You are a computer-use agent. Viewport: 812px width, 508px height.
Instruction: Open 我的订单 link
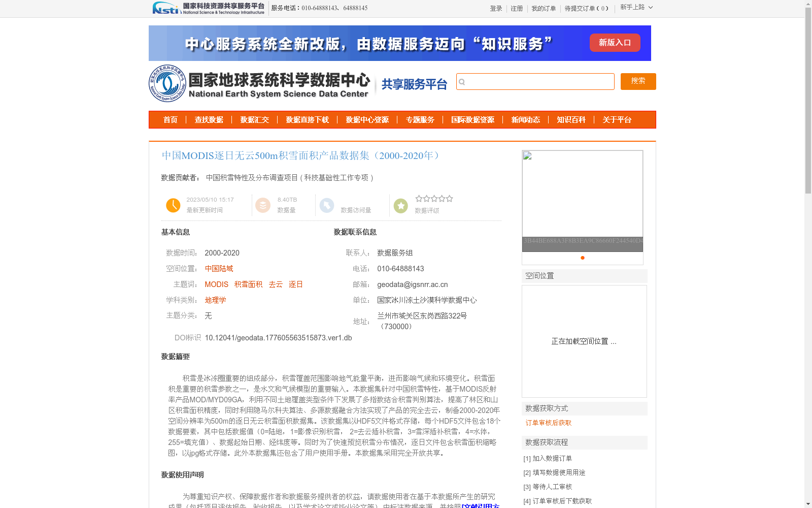pyautogui.click(x=544, y=9)
